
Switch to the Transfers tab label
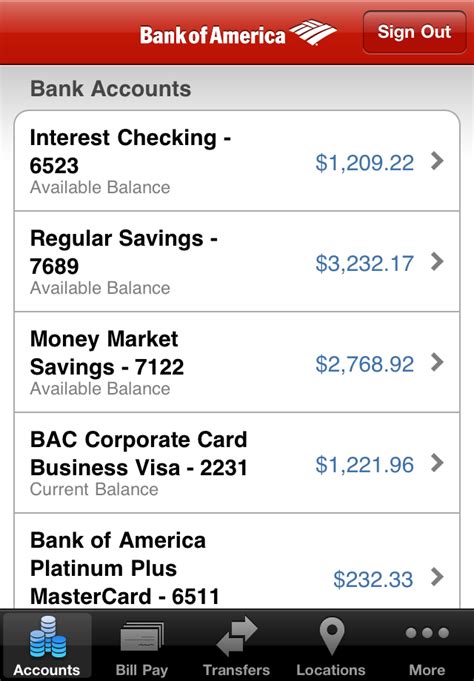[x=237, y=670]
